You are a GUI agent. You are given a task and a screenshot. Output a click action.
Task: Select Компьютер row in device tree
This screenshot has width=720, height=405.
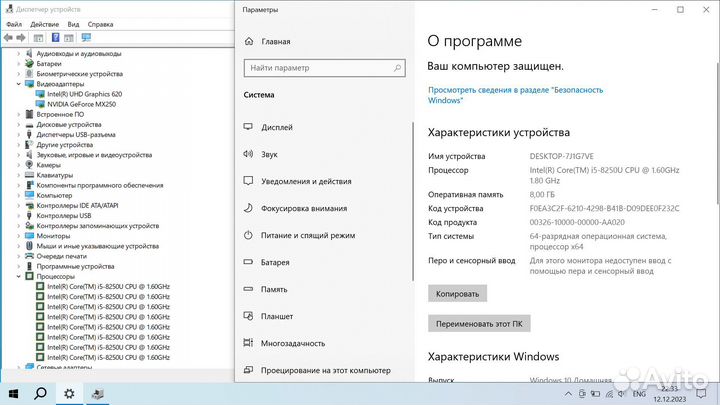pyautogui.click(x=54, y=196)
